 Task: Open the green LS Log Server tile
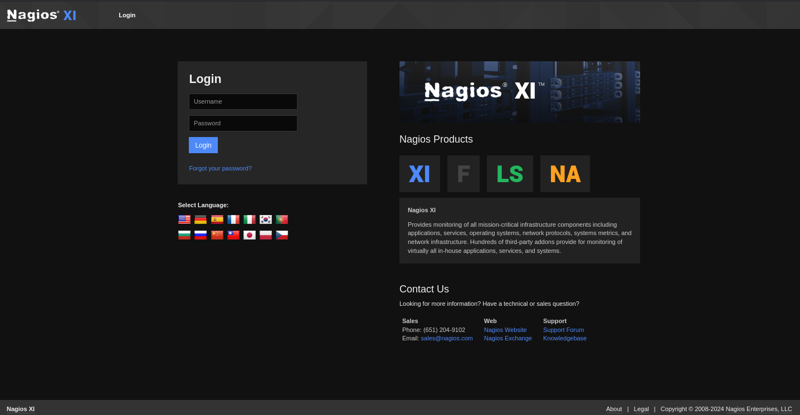click(510, 174)
